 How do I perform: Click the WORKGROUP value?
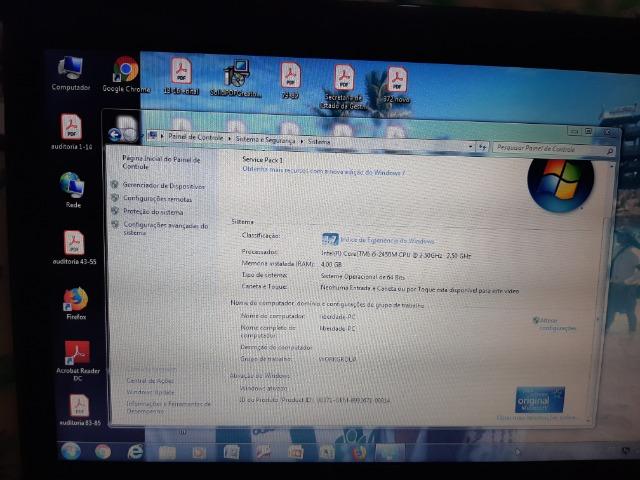[x=337, y=359]
